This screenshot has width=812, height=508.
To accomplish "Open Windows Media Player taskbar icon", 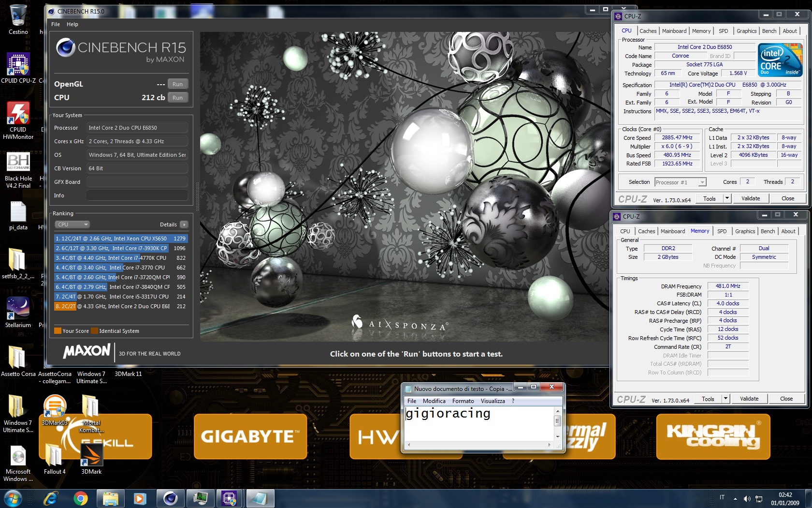I will [x=140, y=498].
